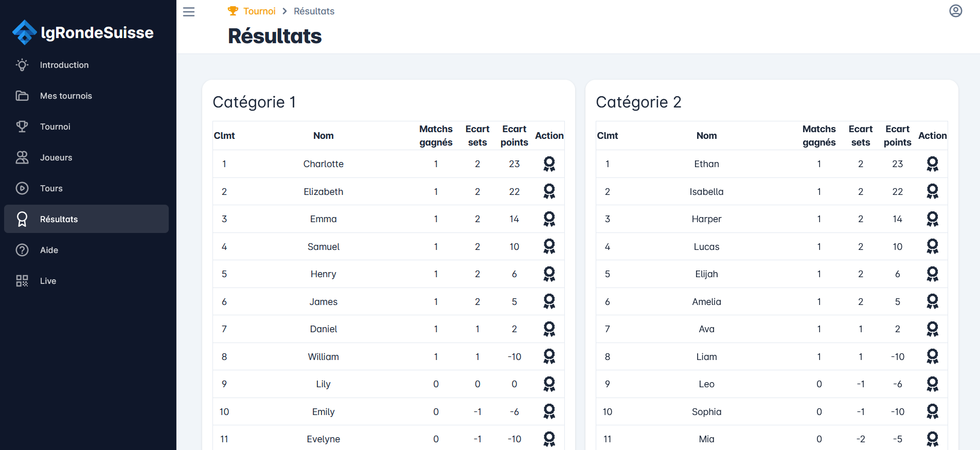Screen dimensions: 980x450
Task: Select the Introduction lightbulb icon in sidebar
Action: pyautogui.click(x=22, y=65)
